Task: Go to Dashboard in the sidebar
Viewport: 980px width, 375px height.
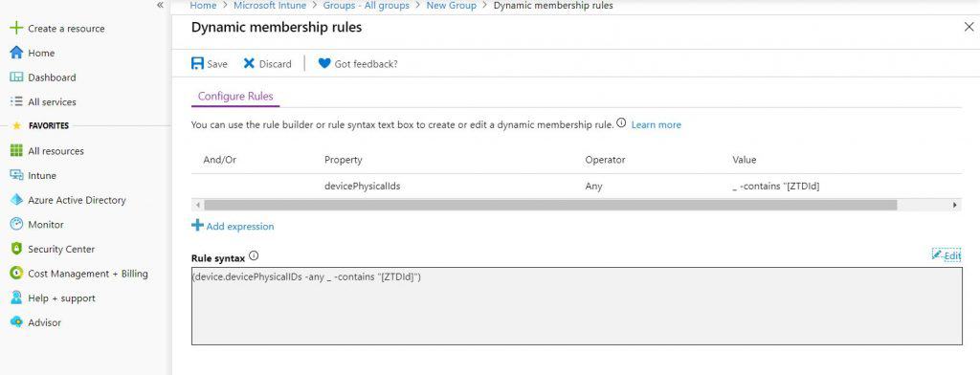Action: (52, 77)
